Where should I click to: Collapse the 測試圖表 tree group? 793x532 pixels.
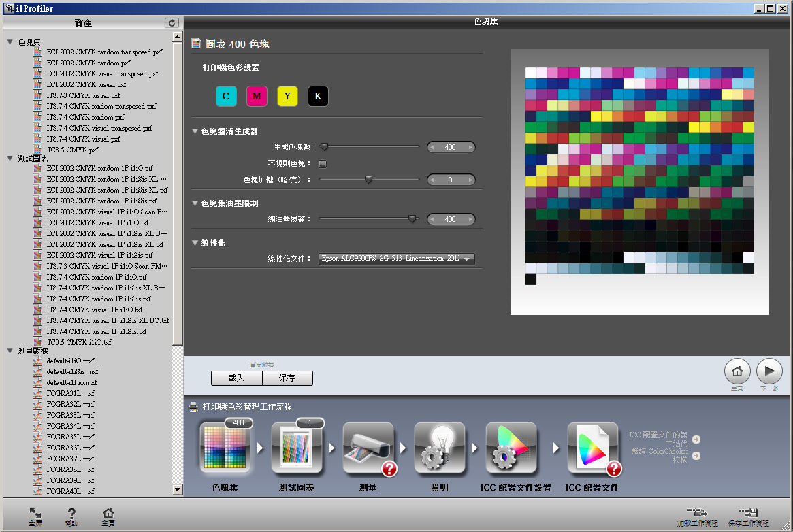(10, 158)
